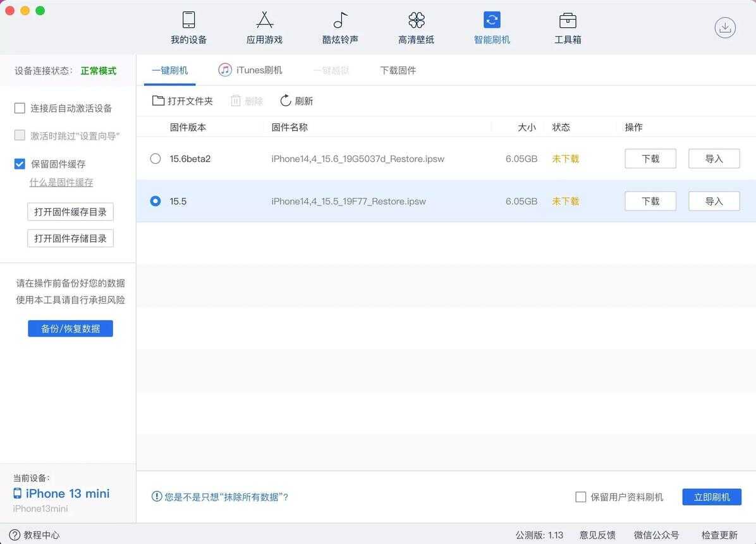Import firmware for 15.6beta2 row
756x544 pixels.
714,159
